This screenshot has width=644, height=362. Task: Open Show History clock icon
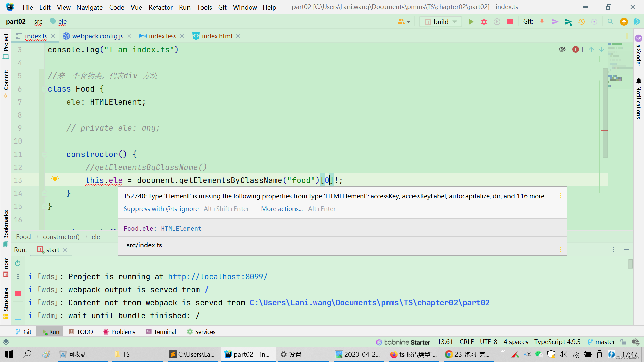581,22
